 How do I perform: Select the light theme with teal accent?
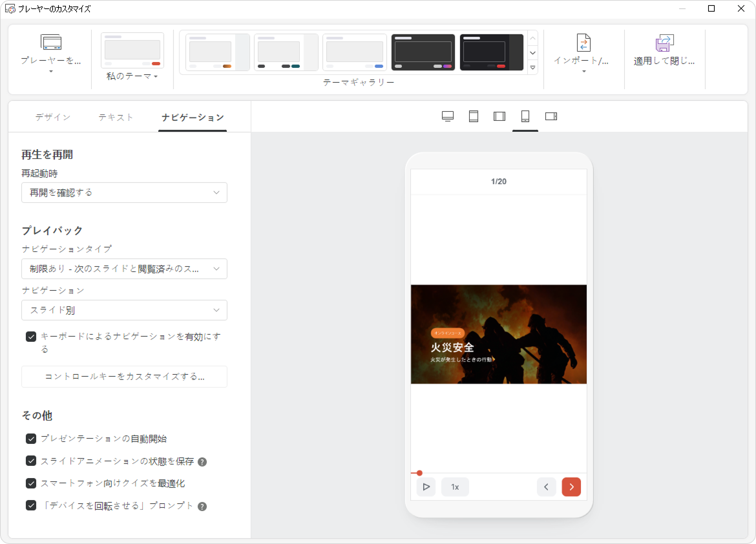coord(286,52)
